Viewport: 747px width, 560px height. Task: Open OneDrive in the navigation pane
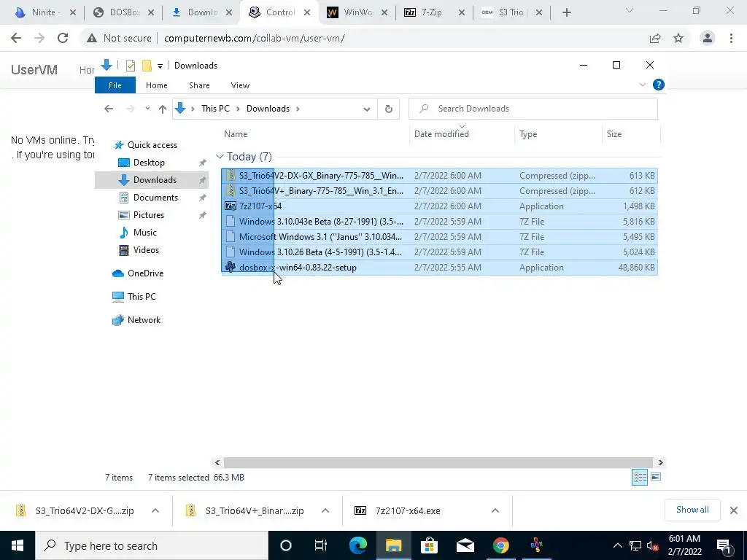click(x=145, y=273)
